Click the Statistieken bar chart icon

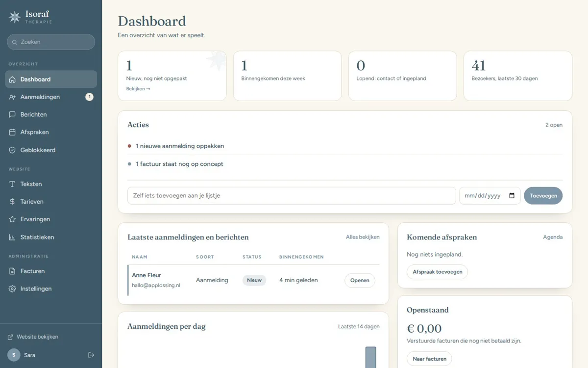(x=12, y=237)
